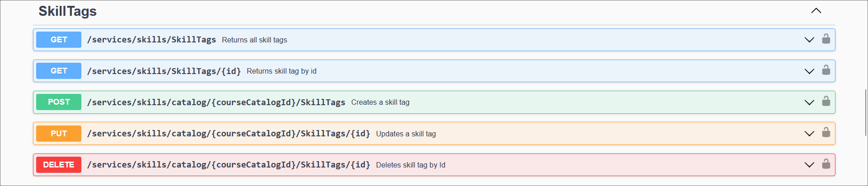This screenshot has height=186, width=868.
Task: Click the SkillTags section heading
Action: [67, 11]
